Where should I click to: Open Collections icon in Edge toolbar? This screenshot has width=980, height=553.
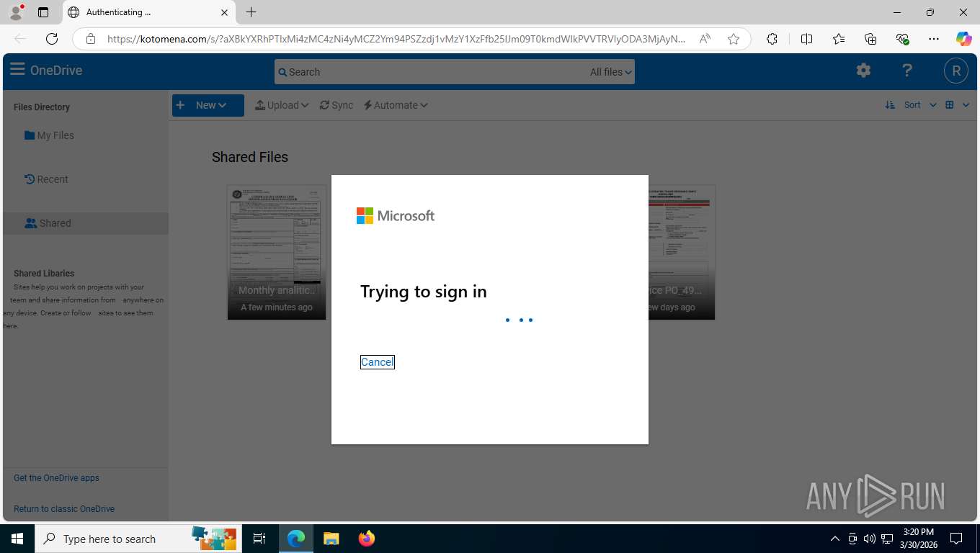tap(870, 39)
